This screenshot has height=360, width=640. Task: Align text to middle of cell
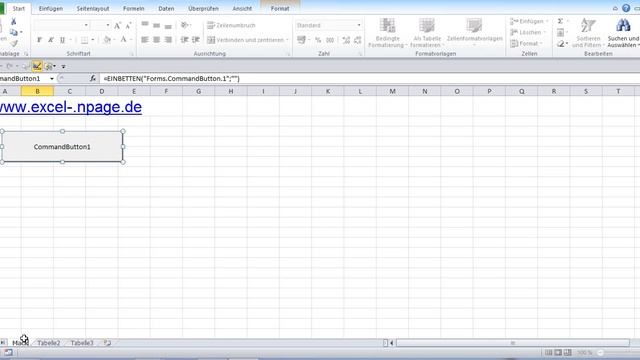(156, 25)
